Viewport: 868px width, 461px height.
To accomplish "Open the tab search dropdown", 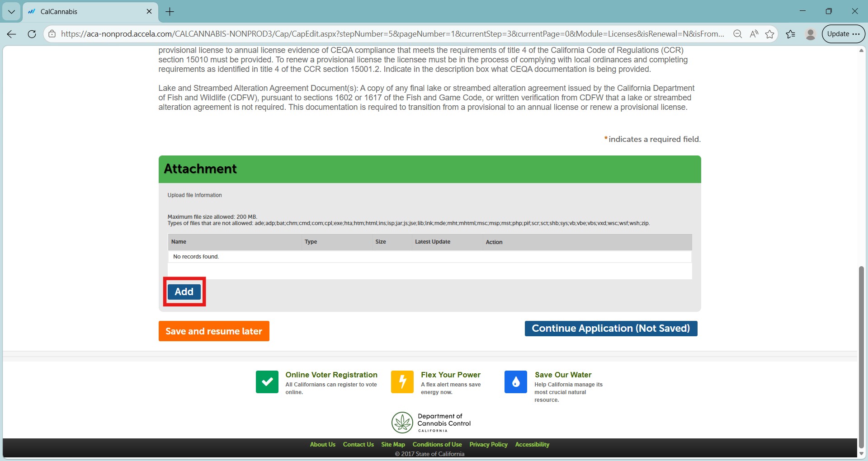I will coord(11,12).
